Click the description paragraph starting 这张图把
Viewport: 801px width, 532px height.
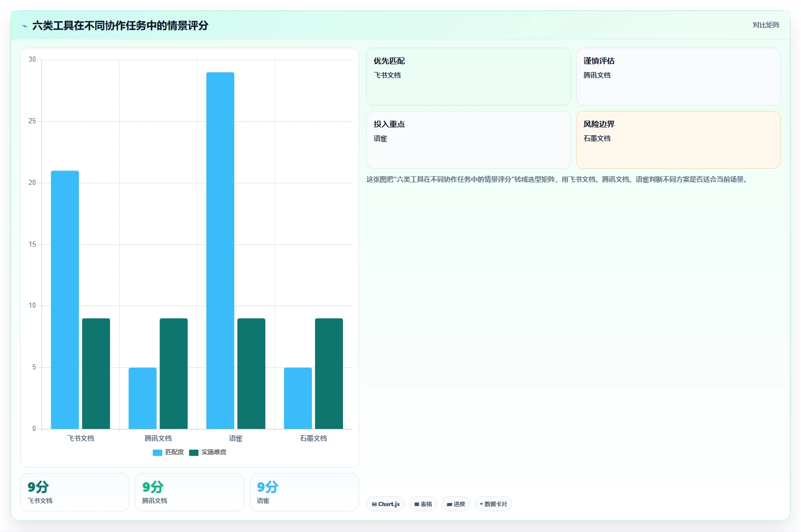(557, 179)
